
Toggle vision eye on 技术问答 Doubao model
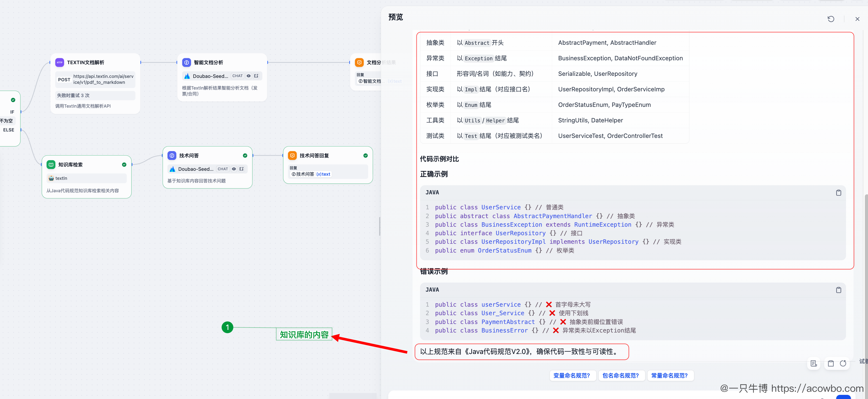pyautogui.click(x=234, y=169)
